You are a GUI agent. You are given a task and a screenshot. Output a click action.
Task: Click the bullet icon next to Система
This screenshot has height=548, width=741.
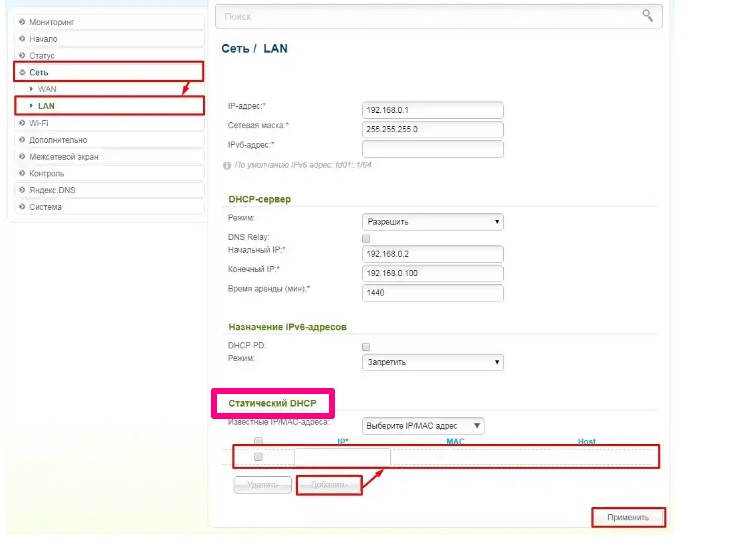click(22, 206)
